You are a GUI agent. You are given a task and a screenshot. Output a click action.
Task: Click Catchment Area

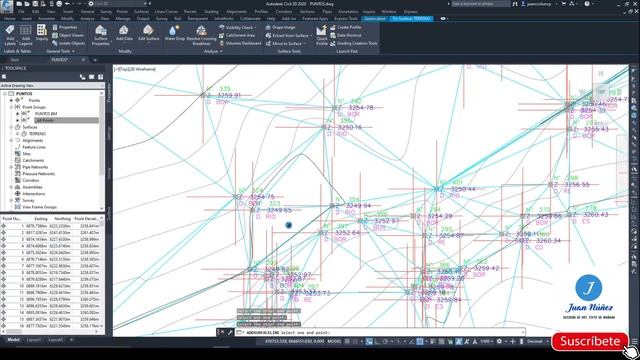(x=237, y=35)
